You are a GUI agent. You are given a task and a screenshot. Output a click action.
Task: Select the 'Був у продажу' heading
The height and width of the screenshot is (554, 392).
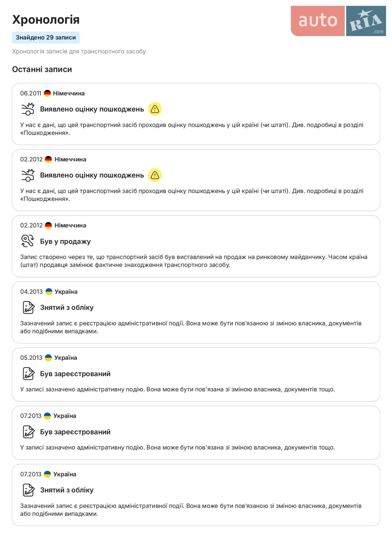point(65,242)
